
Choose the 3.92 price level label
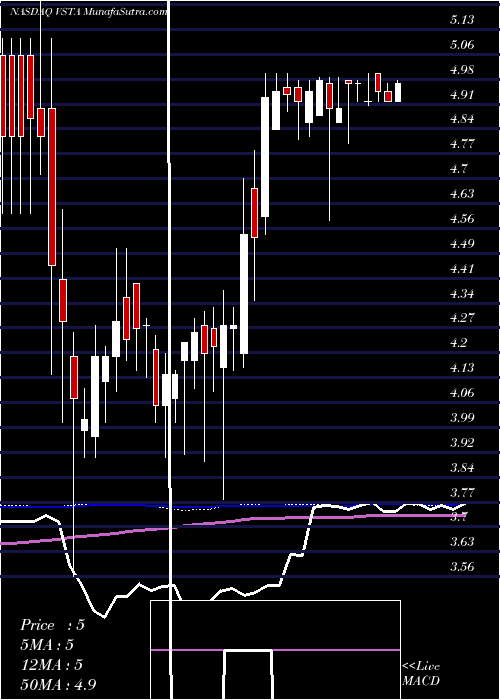tap(460, 443)
